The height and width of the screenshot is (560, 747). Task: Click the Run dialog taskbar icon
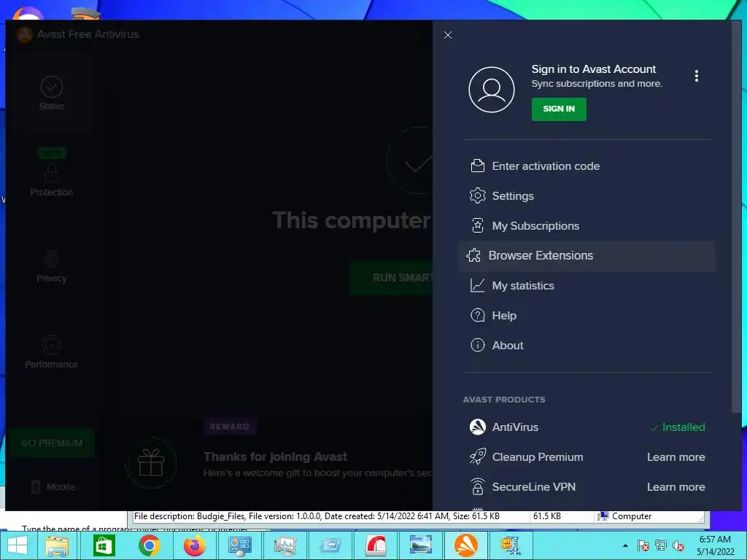(x=330, y=545)
